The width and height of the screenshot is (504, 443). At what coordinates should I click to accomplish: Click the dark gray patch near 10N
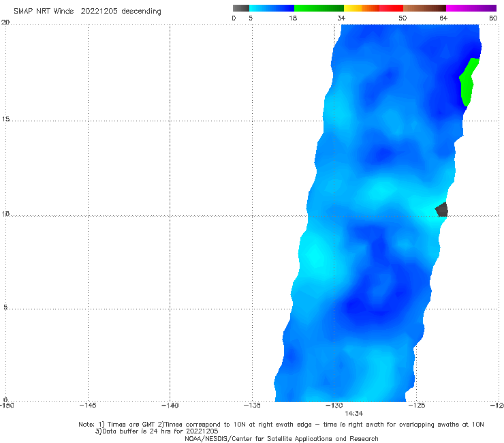click(x=441, y=209)
